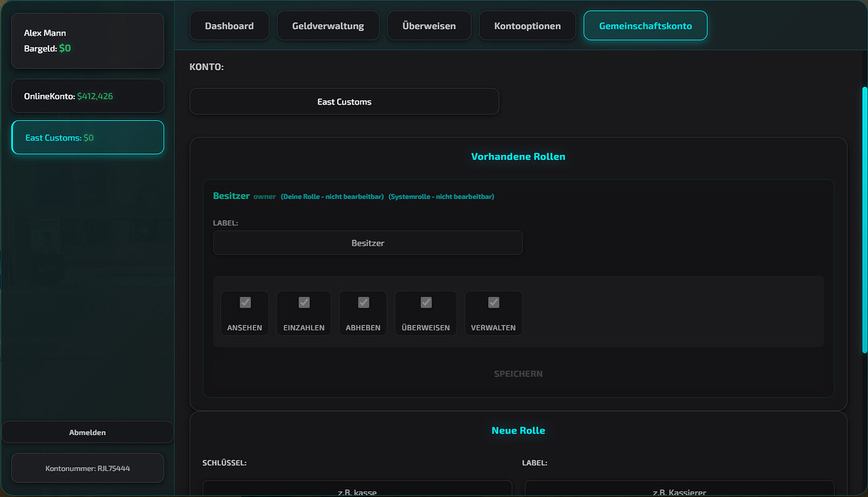Toggle the Verwalten permission checkbox

(494, 303)
